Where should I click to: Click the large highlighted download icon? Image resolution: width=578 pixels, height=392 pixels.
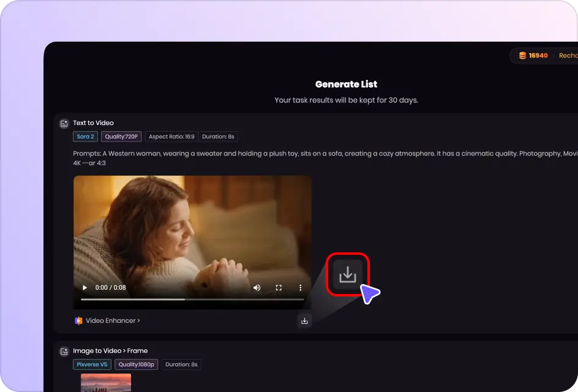[348, 274]
